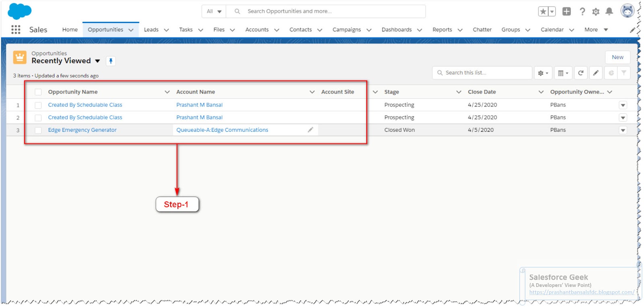Open row actions for Edge Emergency Generator
Screen dimensions: 644x307
point(623,130)
